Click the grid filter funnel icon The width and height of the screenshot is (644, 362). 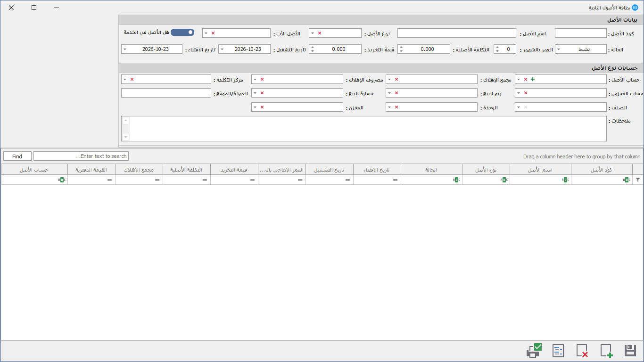[x=638, y=180]
